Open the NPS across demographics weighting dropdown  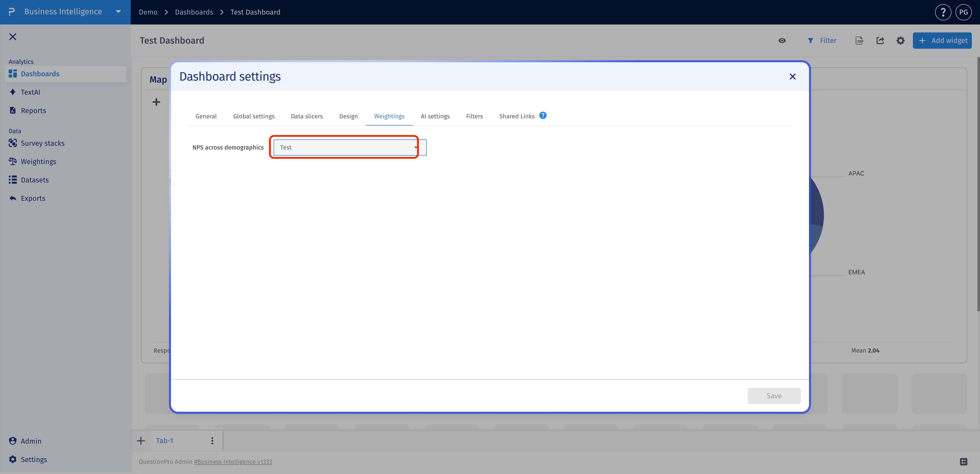tap(350, 147)
